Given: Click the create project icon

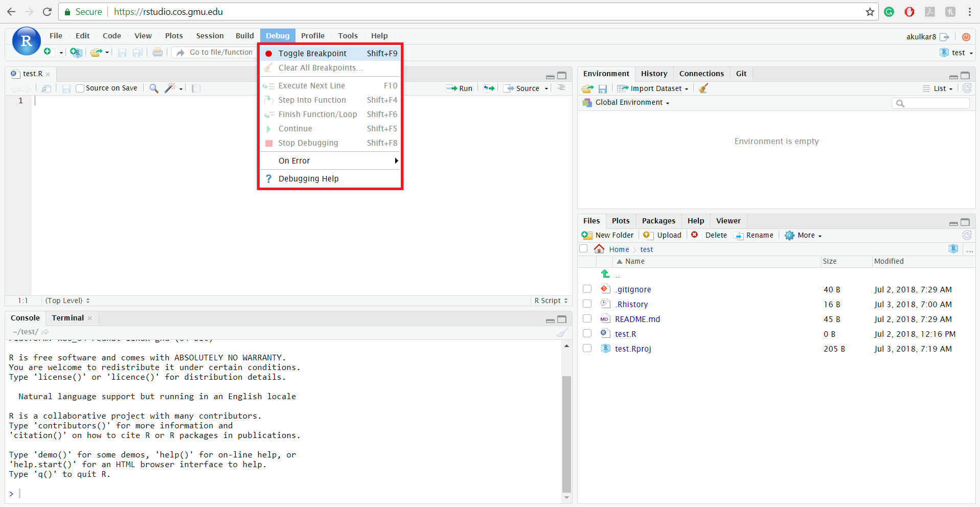Looking at the screenshot, I should [x=76, y=52].
